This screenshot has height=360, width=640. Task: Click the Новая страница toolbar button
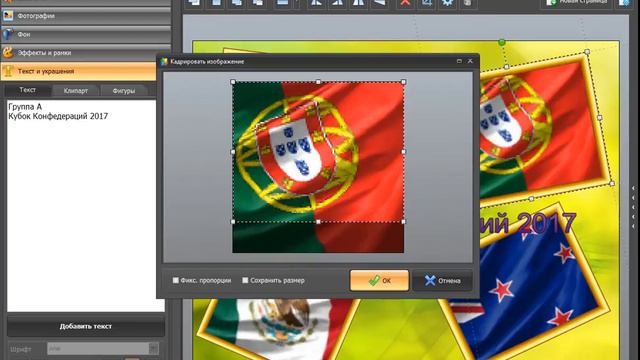tap(576, 2)
